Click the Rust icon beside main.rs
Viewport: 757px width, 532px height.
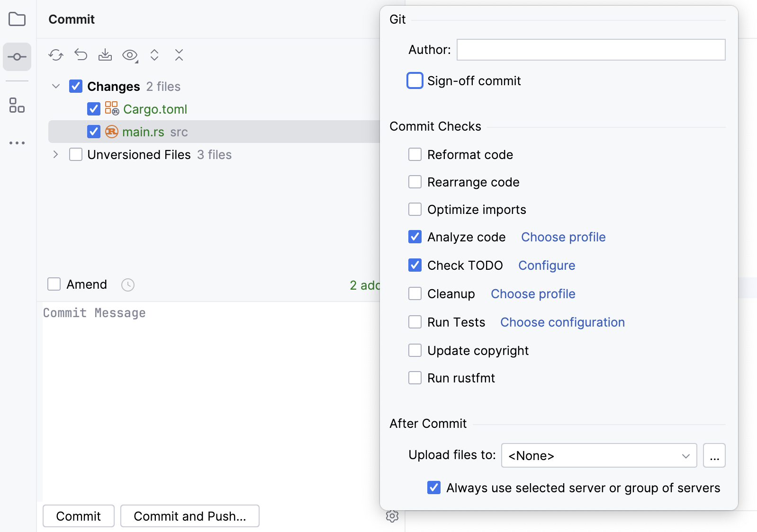tap(112, 132)
